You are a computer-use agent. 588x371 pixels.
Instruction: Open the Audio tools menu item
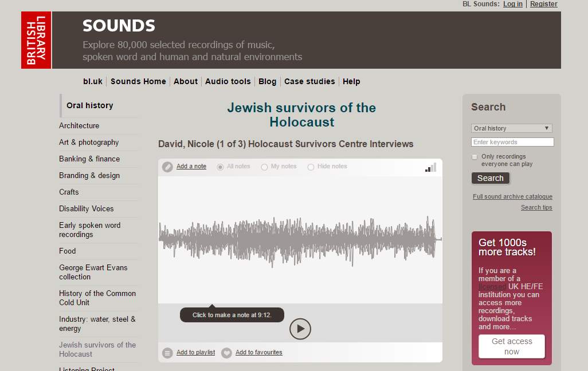pyautogui.click(x=228, y=81)
